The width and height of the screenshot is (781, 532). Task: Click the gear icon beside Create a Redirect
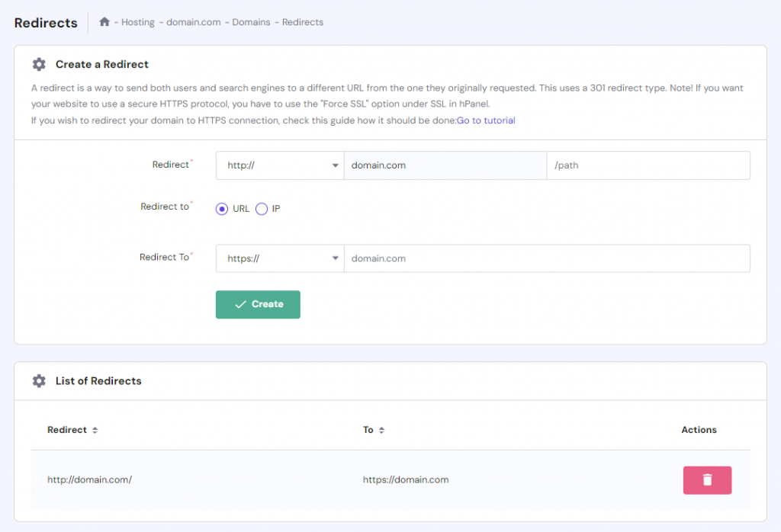point(39,64)
